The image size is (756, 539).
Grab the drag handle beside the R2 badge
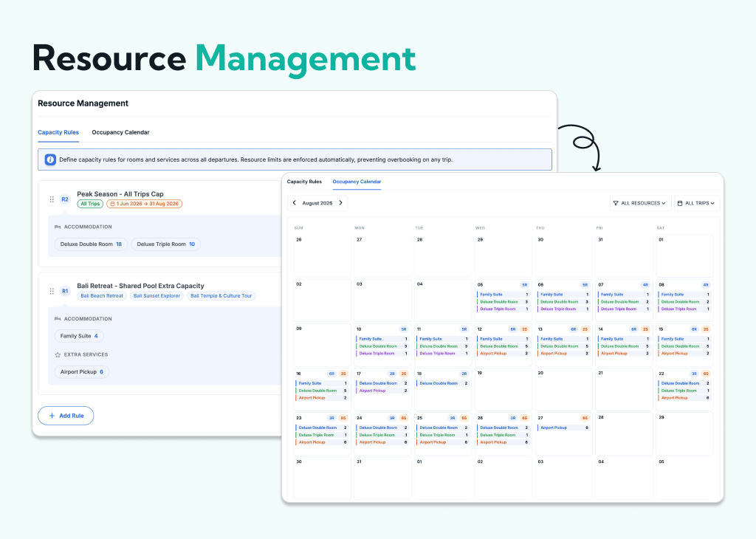coord(52,199)
